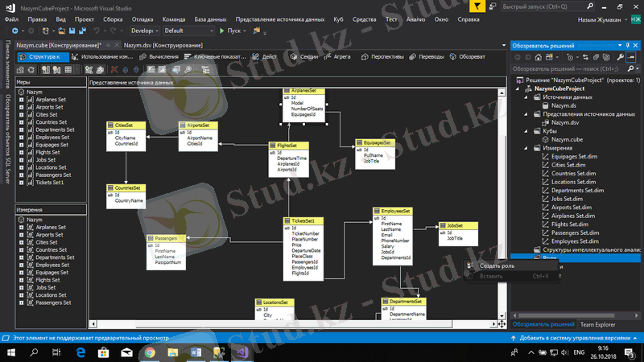Open the Default platform dropdown

[x=188, y=31]
